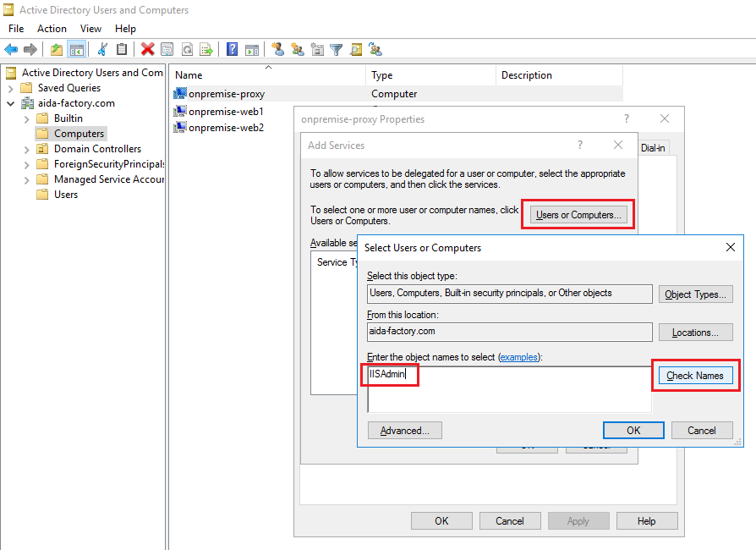This screenshot has height=550, width=756.
Task: Delete the selected object via red X icon
Action: click(145, 48)
